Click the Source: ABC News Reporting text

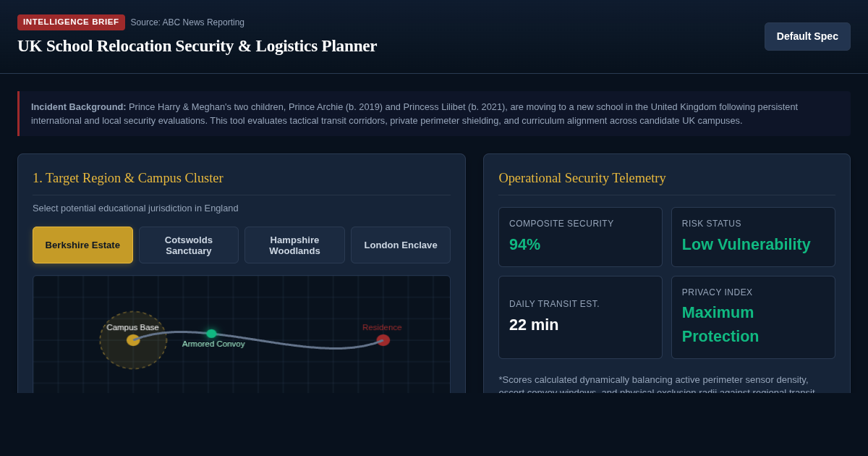[x=187, y=22]
